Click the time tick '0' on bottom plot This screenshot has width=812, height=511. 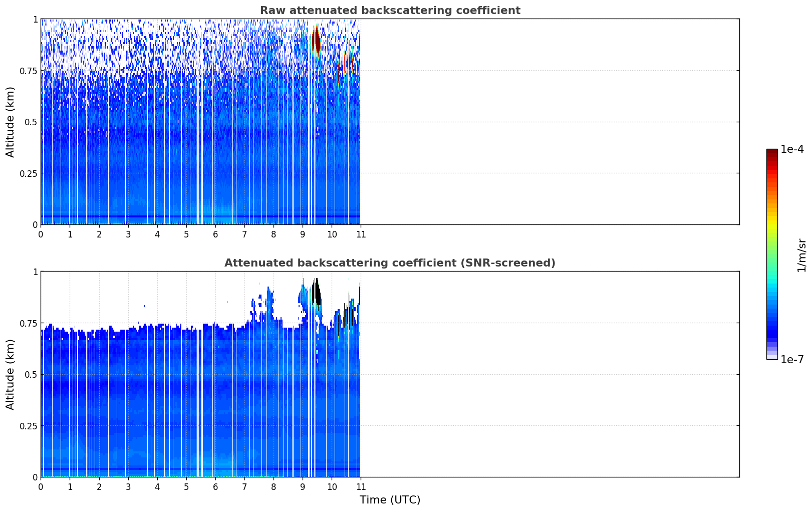click(41, 486)
